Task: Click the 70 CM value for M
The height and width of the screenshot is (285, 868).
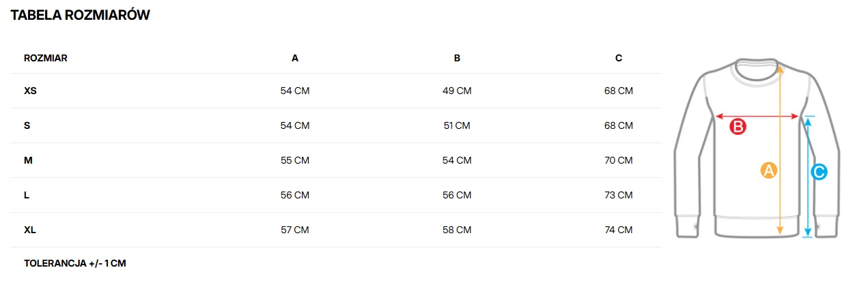Action: click(x=619, y=160)
